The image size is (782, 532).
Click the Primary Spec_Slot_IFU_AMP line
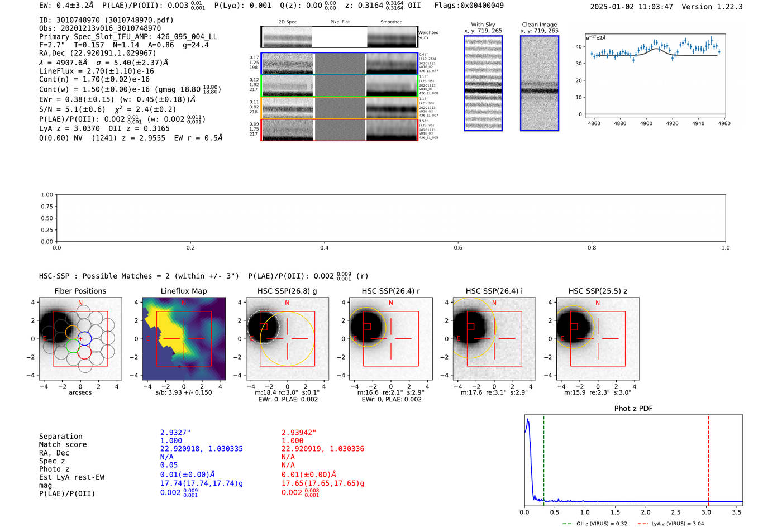click(128, 37)
